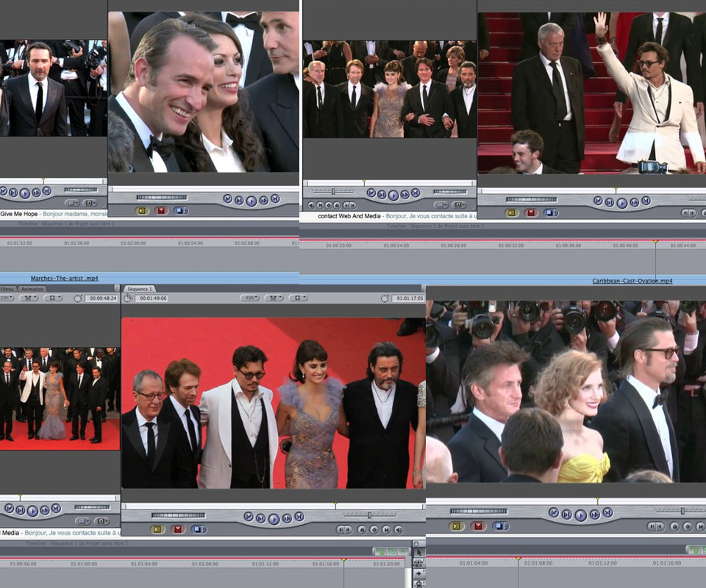Screen dimensions: 706x588
Task: Open View pop-up left of 01:01:17:05 clock
Action: click(x=298, y=298)
